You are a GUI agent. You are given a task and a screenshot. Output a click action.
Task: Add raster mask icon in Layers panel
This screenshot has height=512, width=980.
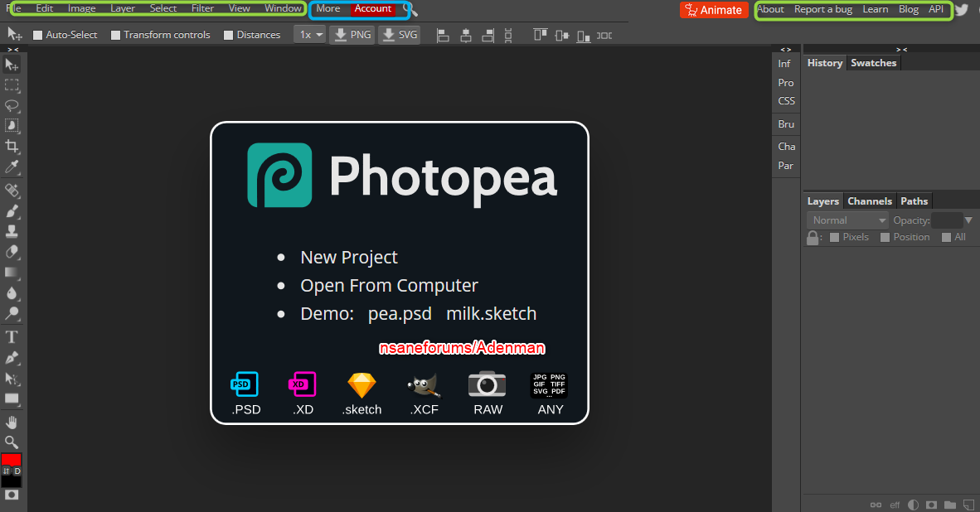[x=931, y=505]
